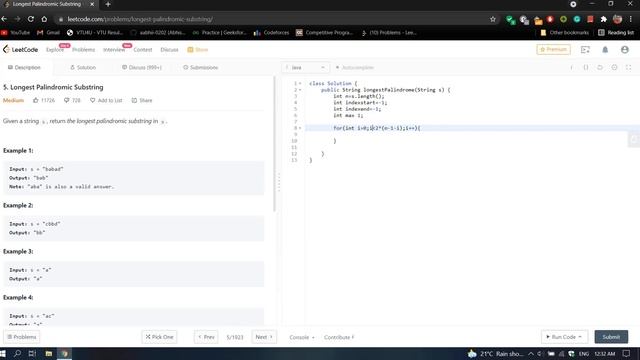Click the format code braces icon

coord(586,67)
